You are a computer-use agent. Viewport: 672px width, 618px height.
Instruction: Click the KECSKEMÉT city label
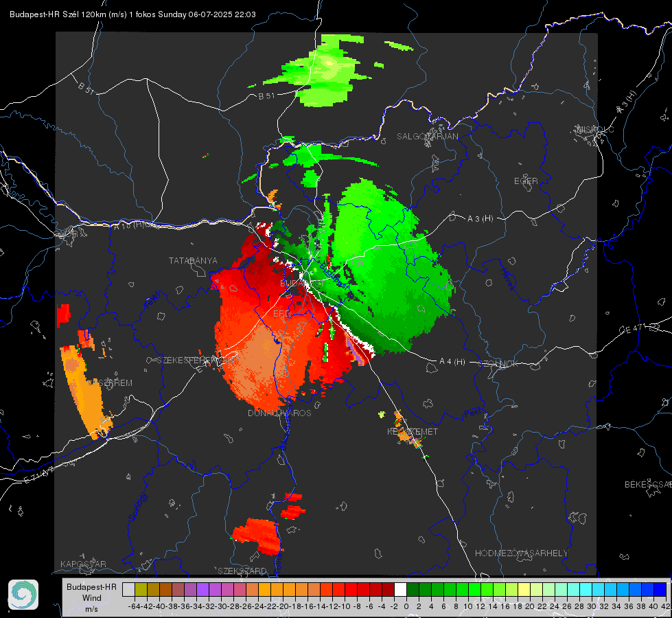point(413,431)
